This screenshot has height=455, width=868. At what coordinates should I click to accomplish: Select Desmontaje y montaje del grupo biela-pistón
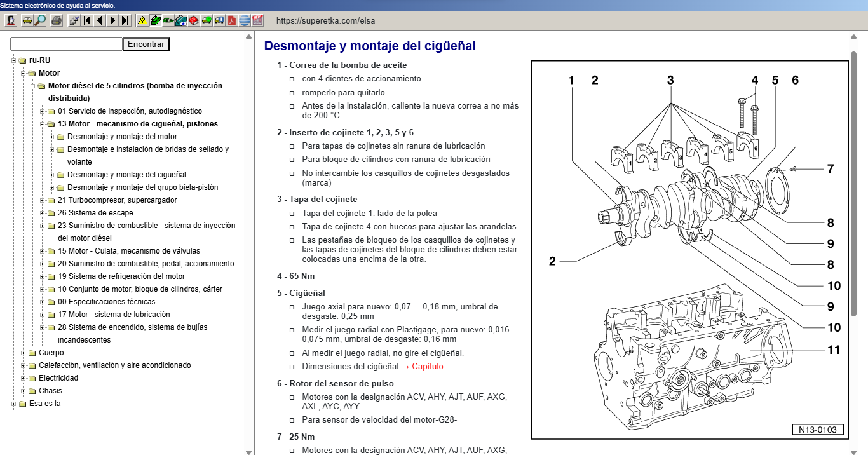(142, 187)
